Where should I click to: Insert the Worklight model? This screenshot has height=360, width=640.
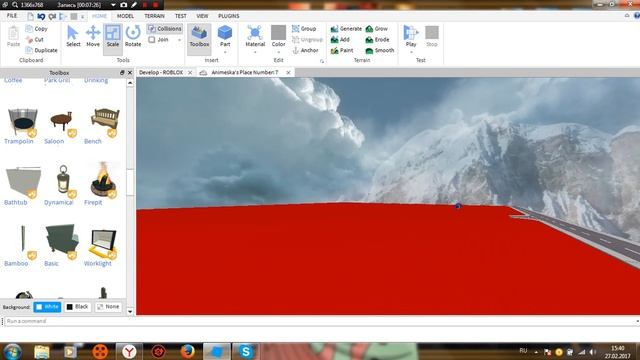[x=104, y=243]
